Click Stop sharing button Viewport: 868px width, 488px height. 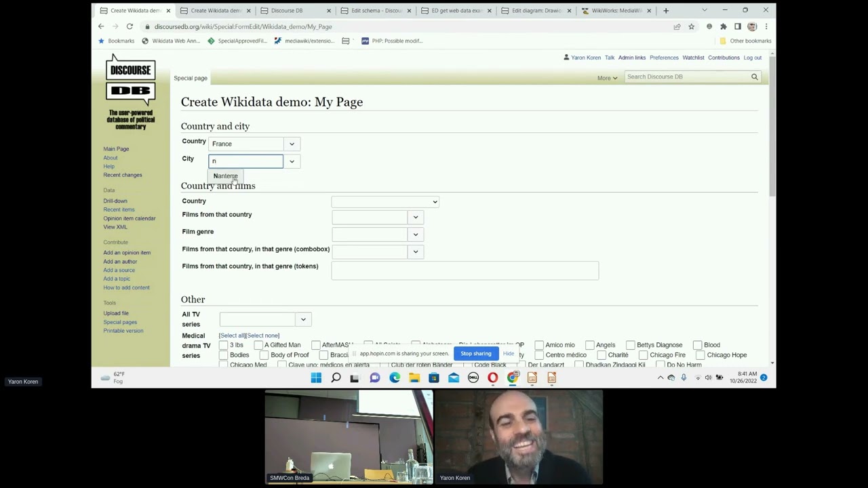(476, 354)
